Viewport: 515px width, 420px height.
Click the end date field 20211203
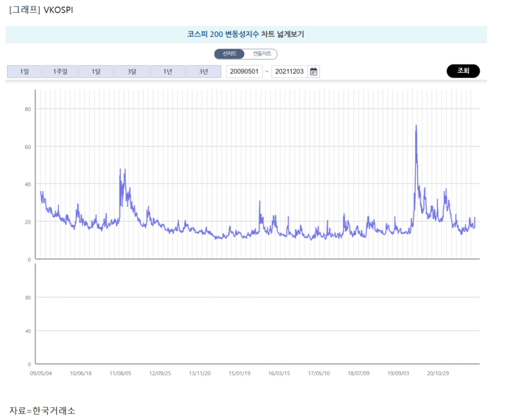(x=289, y=71)
